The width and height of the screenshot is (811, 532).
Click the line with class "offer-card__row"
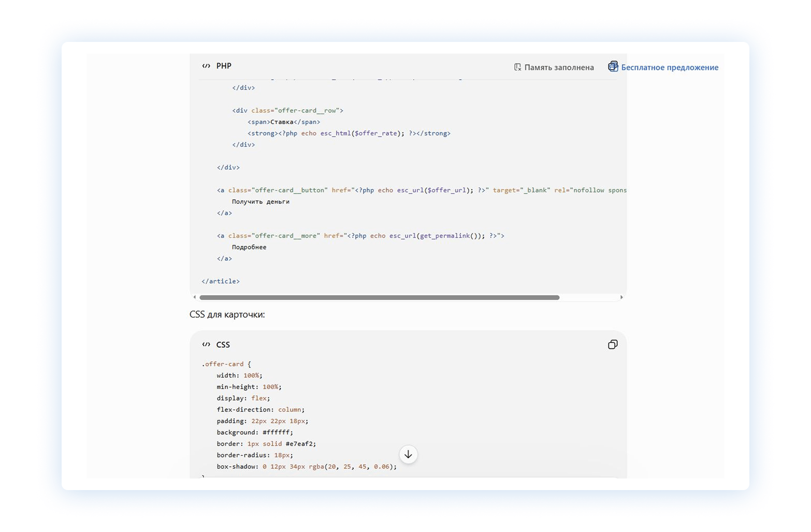coord(287,110)
